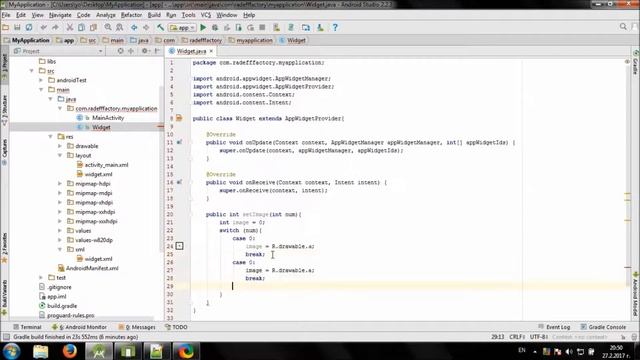This screenshot has width=640, height=360.
Task: Expand the drawable folder arrow
Action: [x=60, y=146]
